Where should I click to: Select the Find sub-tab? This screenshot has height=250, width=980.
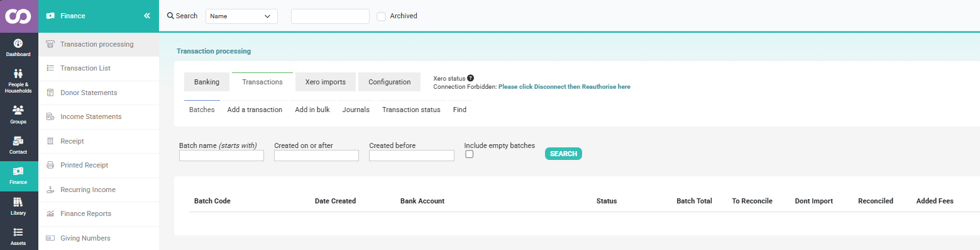[x=460, y=110]
